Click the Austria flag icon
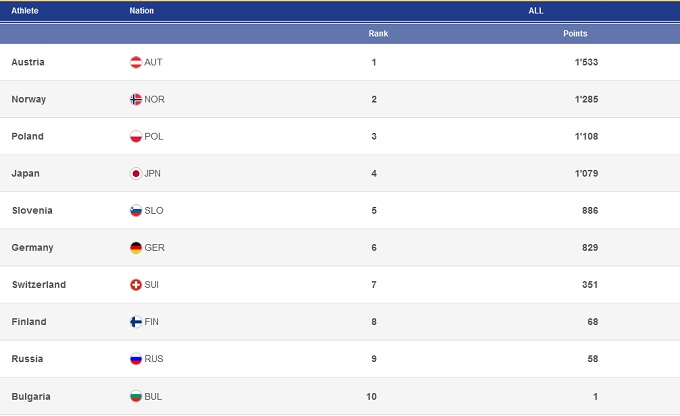This screenshot has height=416, width=680. pos(136,62)
